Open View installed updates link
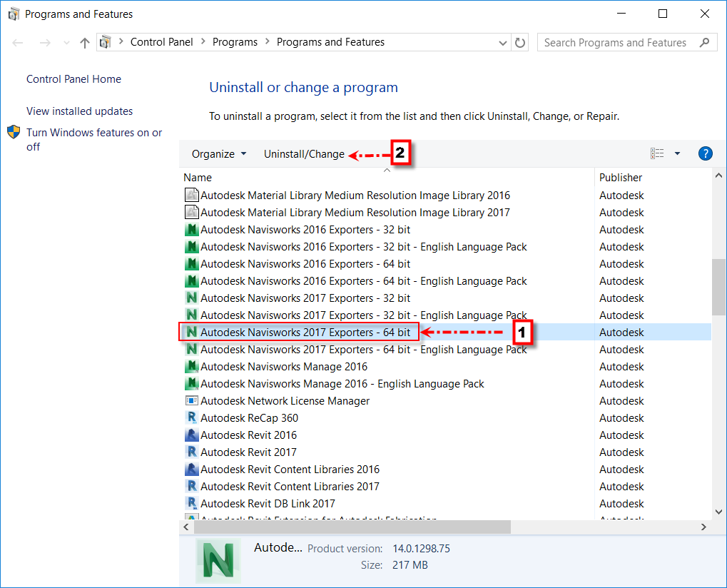Screen dimensions: 727x588 pos(79,111)
